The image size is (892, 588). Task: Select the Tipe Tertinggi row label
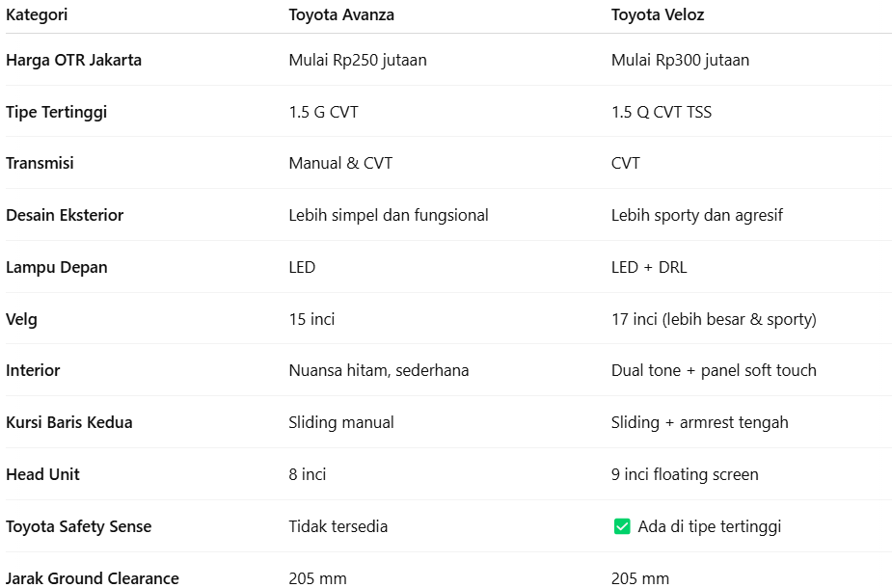tap(56, 112)
